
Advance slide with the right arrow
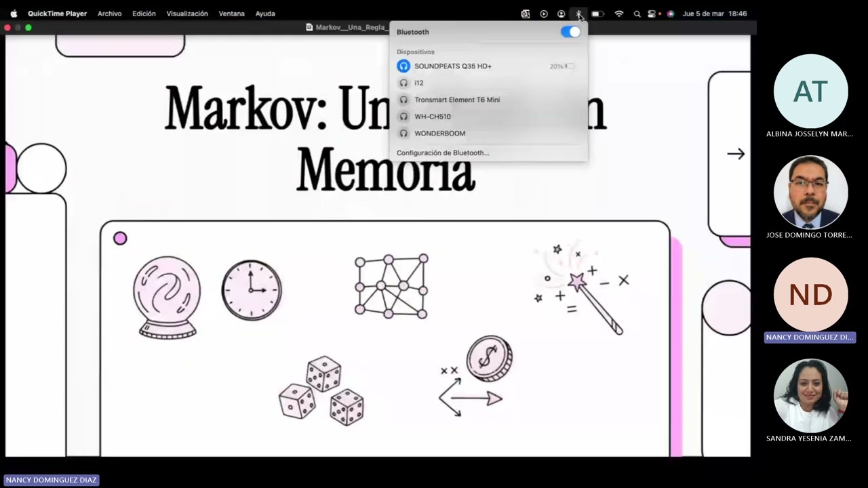pos(736,154)
